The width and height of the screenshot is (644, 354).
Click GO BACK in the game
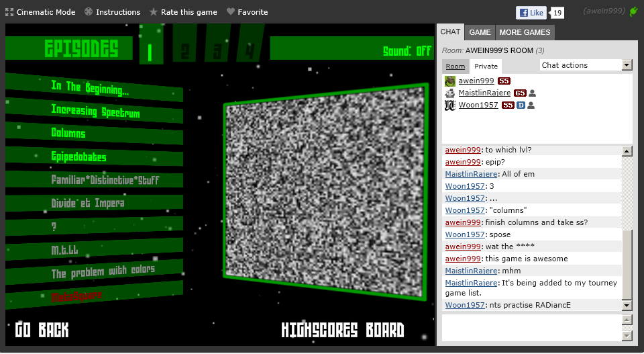point(42,330)
